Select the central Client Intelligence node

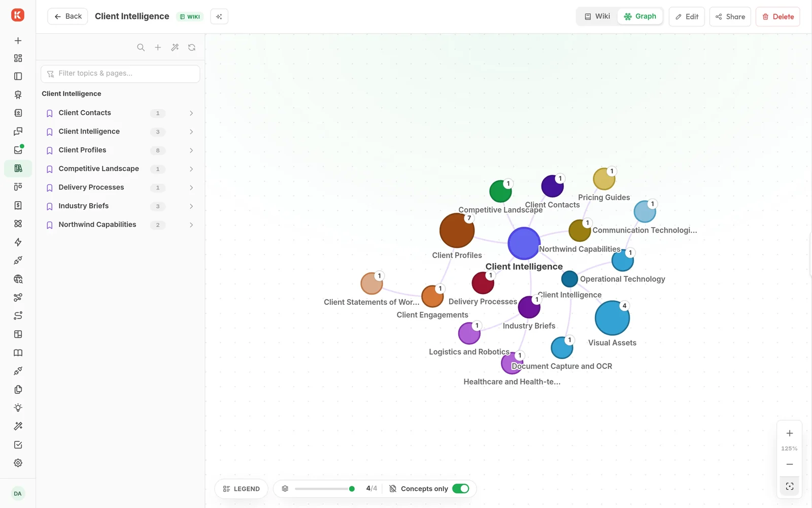pos(524,243)
